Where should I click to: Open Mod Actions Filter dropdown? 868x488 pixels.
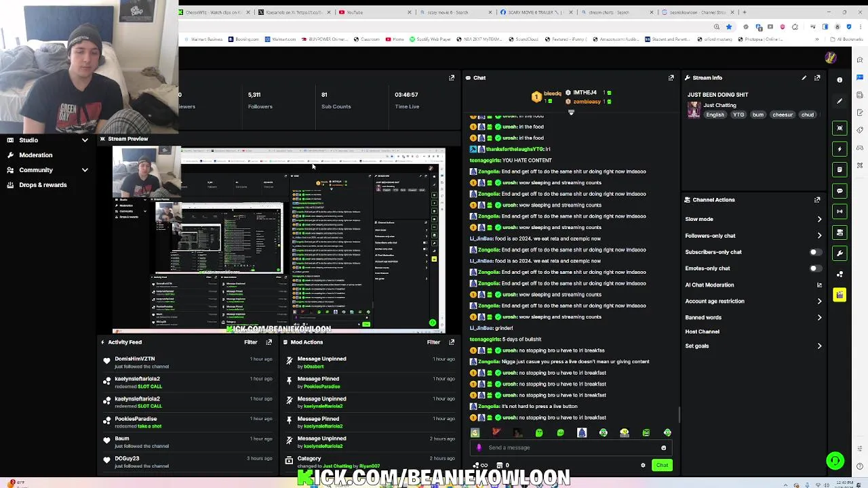tap(433, 342)
